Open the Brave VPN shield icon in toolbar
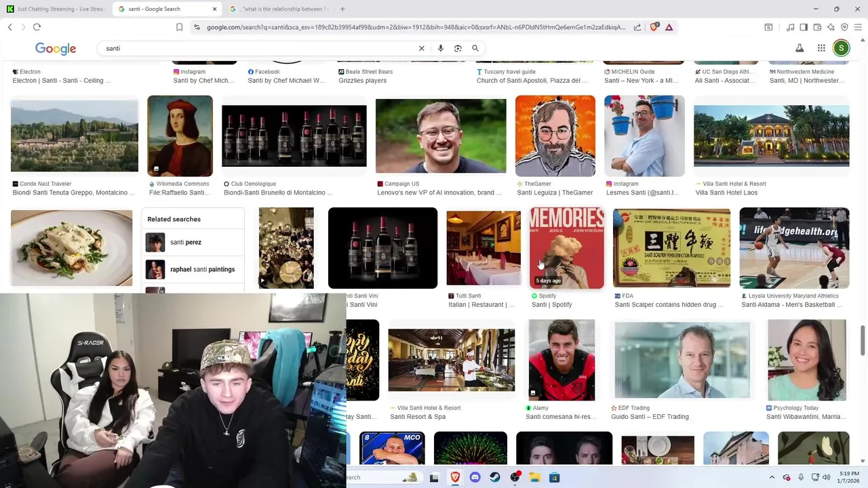The image size is (868, 488). point(844,27)
